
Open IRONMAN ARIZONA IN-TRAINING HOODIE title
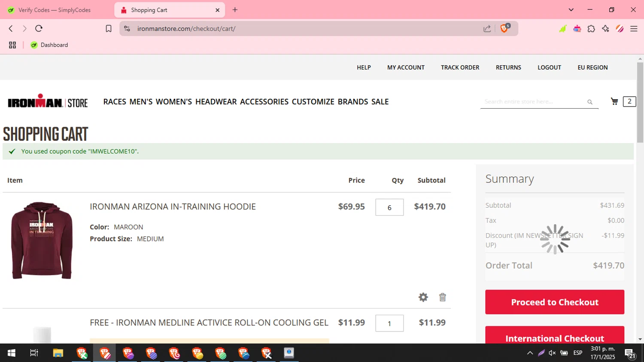173,207
